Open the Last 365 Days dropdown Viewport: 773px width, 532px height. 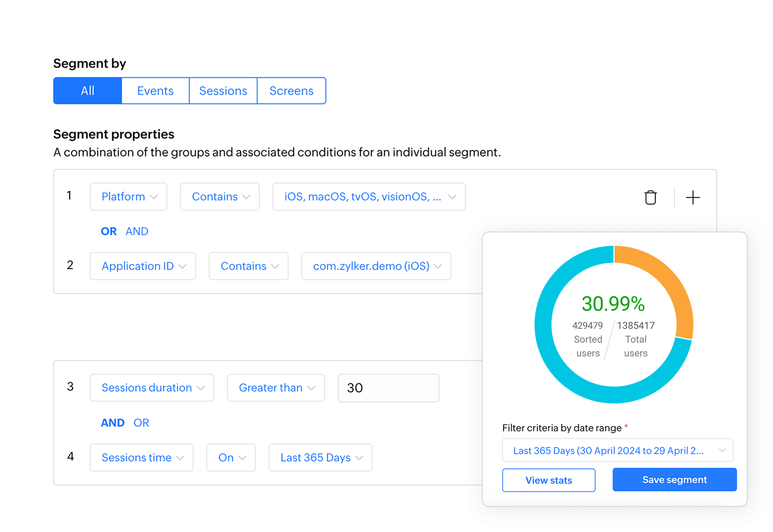[320, 457]
